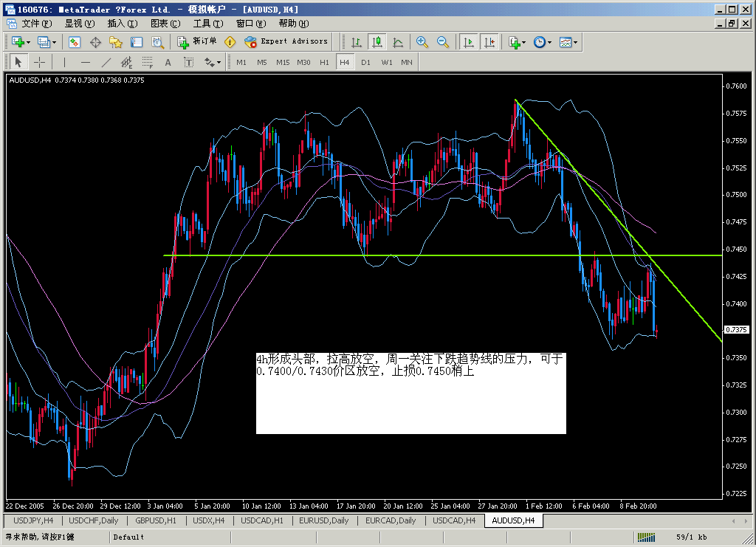Expand the new chart dropdown arrow
756x547 pixels.
coord(29,43)
